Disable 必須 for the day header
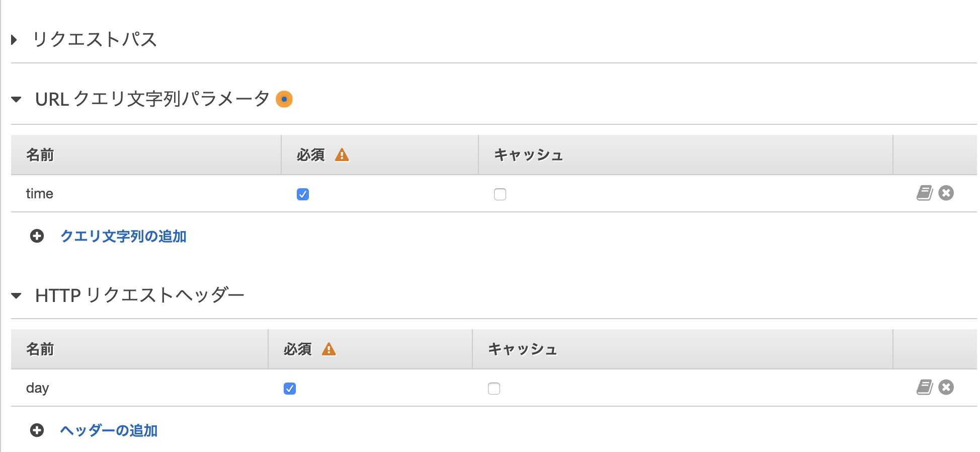This screenshot has width=980, height=452. coord(290,388)
